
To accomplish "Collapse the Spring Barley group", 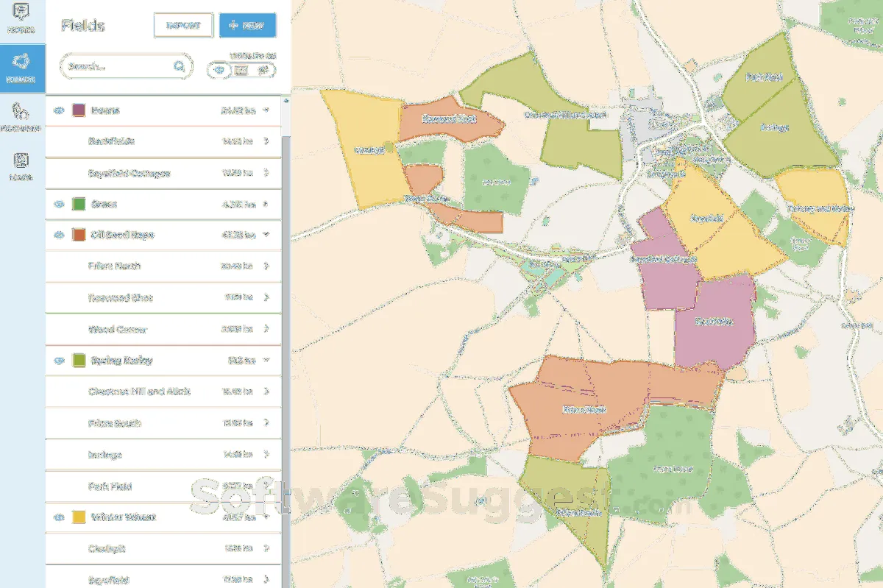I will [x=266, y=361].
